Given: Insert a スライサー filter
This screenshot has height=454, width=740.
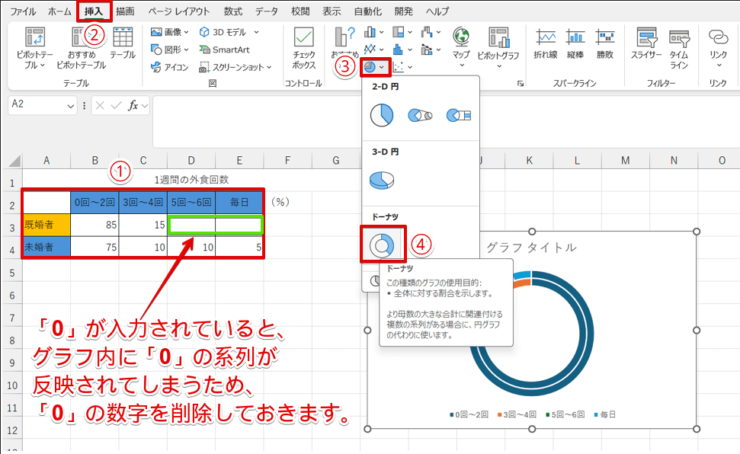Looking at the screenshot, I should (647, 43).
